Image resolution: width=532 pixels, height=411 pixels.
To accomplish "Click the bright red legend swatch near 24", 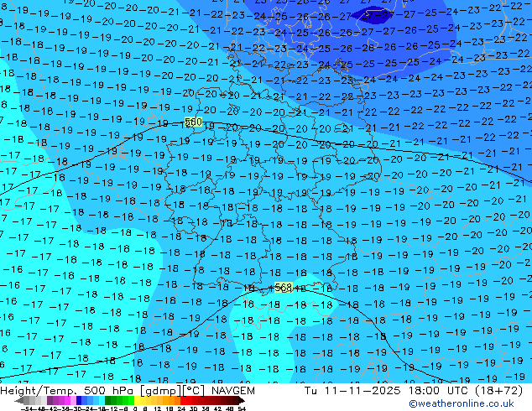I will [x=183, y=400].
